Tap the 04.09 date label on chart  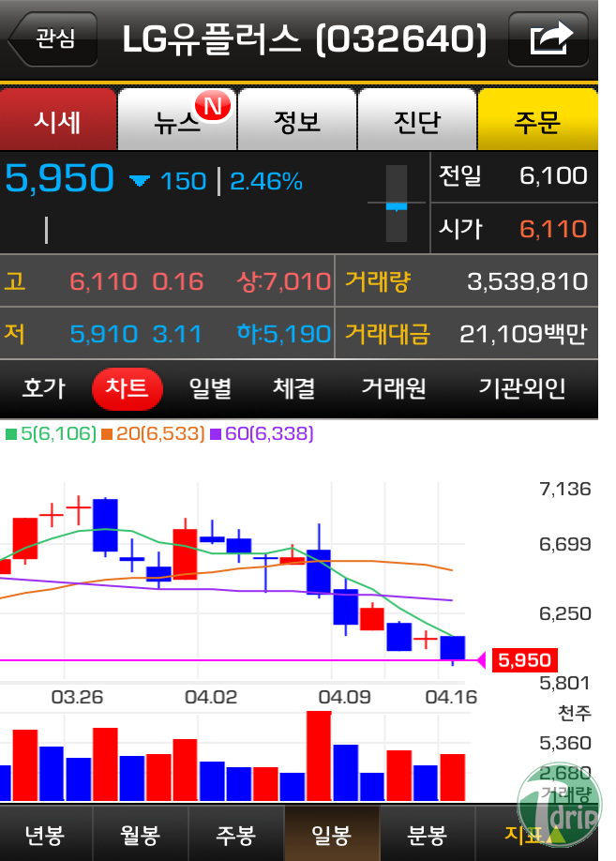345,697
